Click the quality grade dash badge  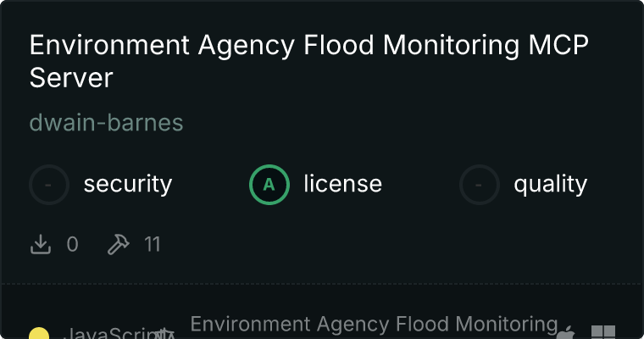(480, 184)
